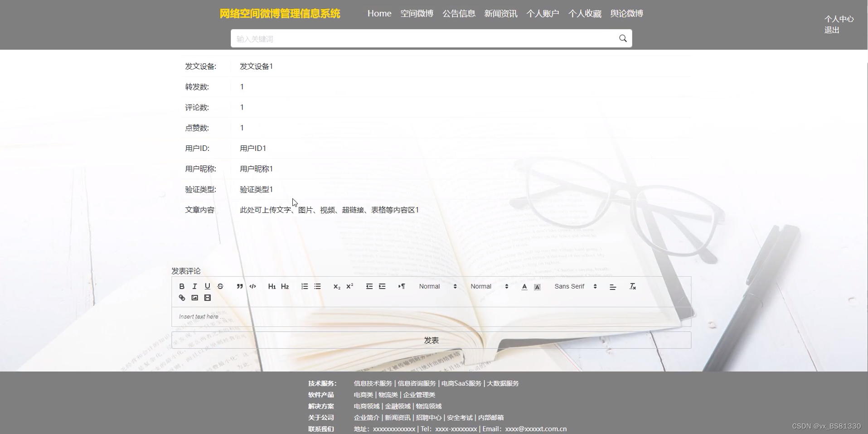Insert a video in the comment
Screen dimensions: 868x434
click(x=208, y=298)
